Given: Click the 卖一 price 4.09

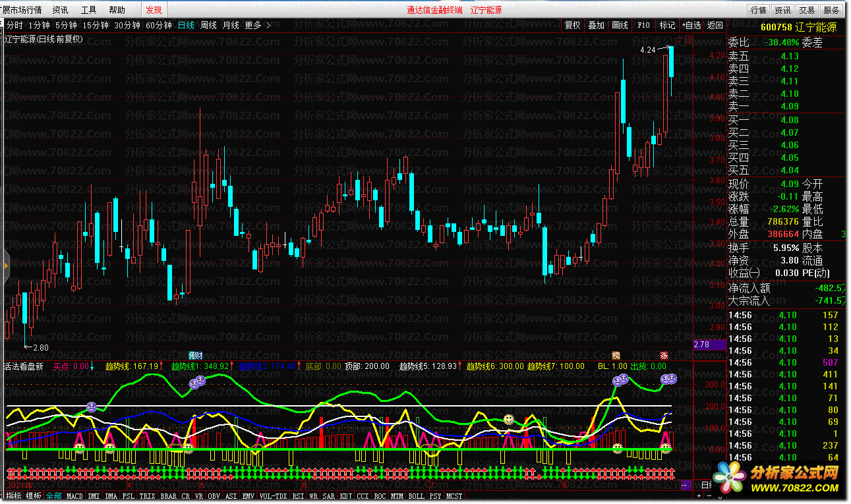Looking at the screenshot, I should point(789,106).
